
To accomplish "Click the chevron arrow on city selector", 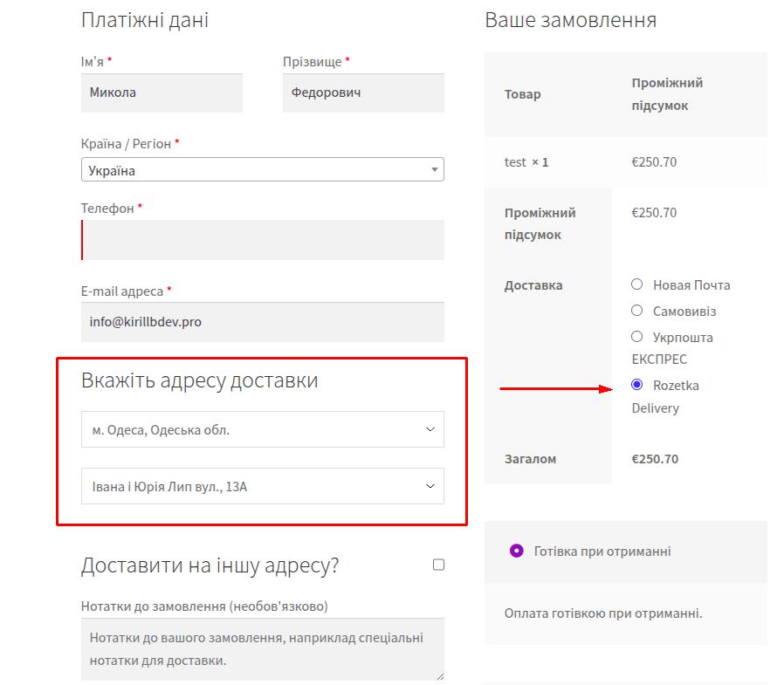I will click(430, 429).
